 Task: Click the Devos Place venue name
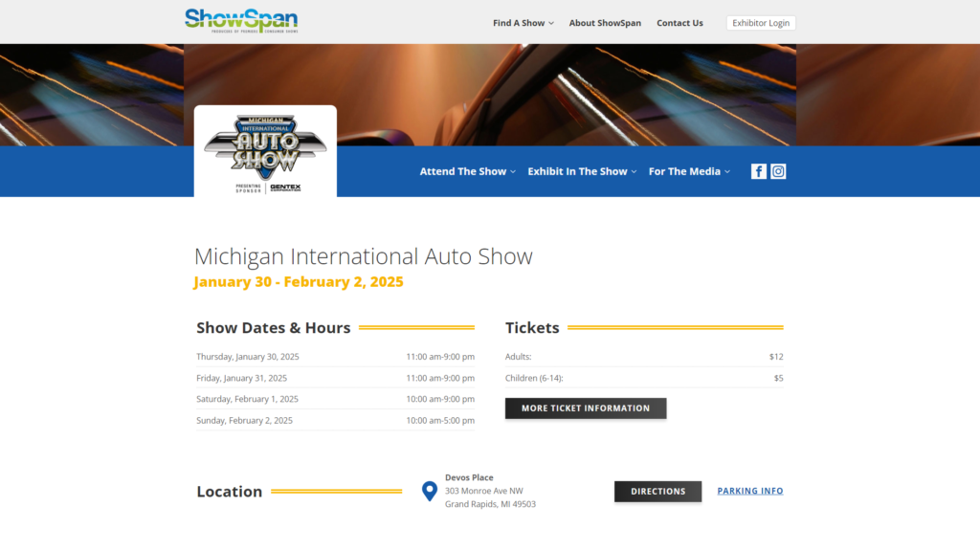click(469, 477)
